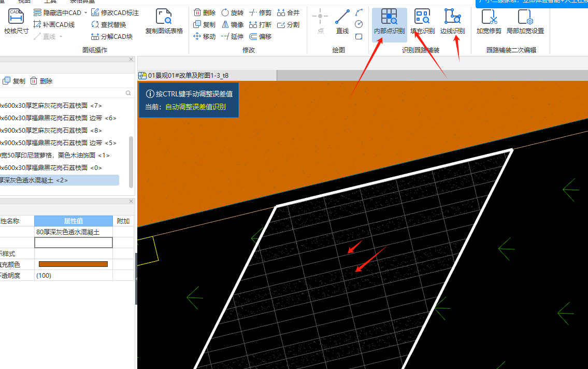Open the 隐藏选中CAD dropdown arrow

coord(85,13)
